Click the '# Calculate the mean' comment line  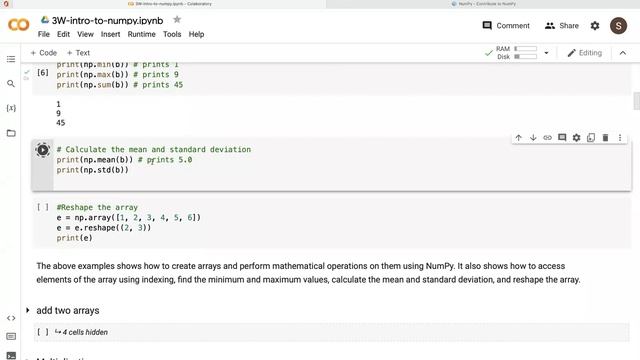pyautogui.click(x=154, y=149)
